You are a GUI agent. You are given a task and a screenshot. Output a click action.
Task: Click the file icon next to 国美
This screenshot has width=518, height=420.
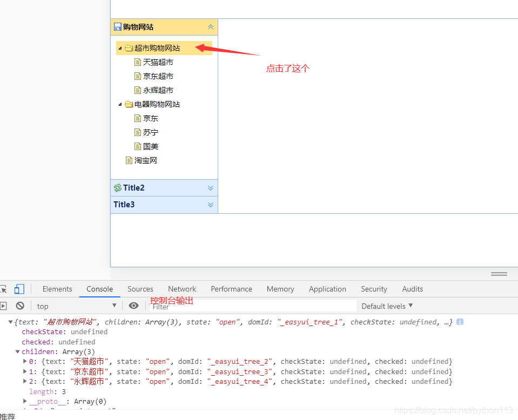pos(138,146)
